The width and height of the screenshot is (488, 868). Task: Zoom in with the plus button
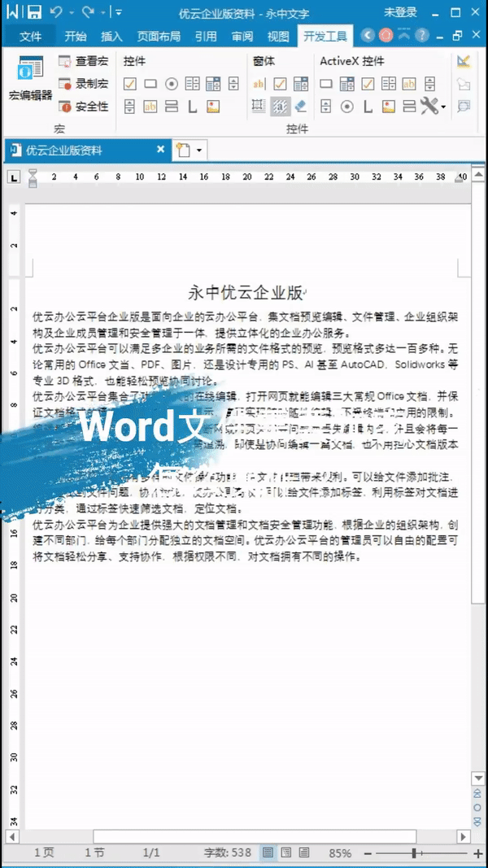[478, 853]
